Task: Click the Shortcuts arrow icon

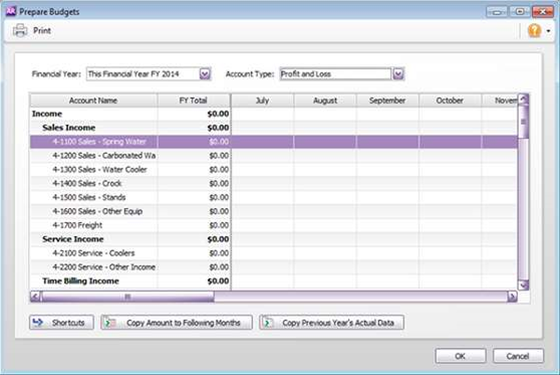Action: point(38,322)
